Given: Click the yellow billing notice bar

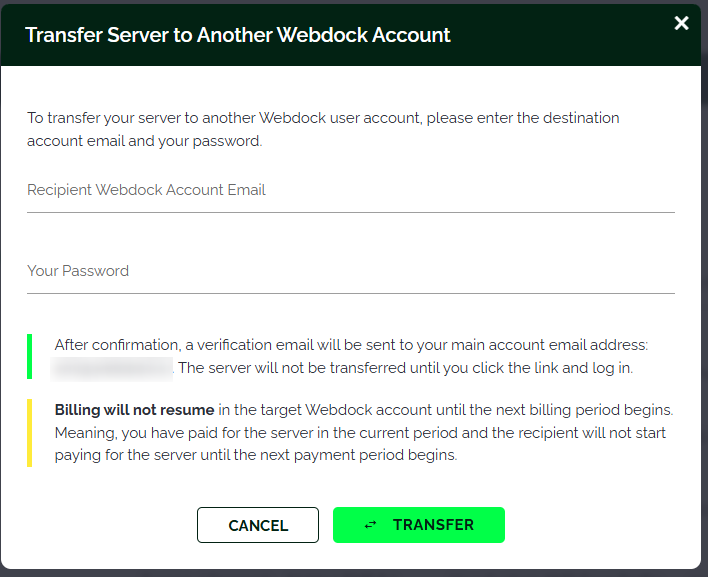Looking at the screenshot, I should tap(30, 433).
